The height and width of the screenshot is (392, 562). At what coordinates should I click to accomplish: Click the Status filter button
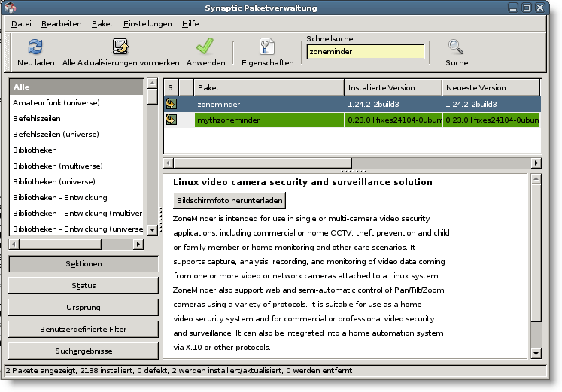pyautogui.click(x=84, y=286)
